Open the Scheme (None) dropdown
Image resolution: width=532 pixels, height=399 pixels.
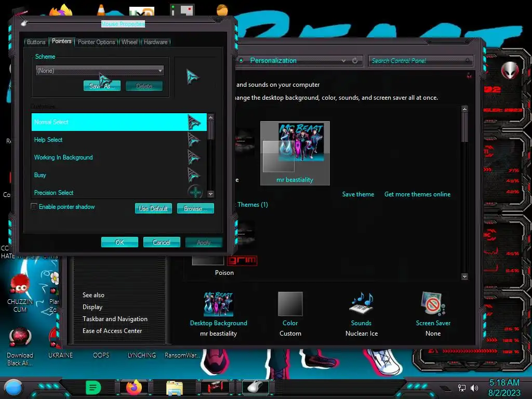[x=99, y=71]
